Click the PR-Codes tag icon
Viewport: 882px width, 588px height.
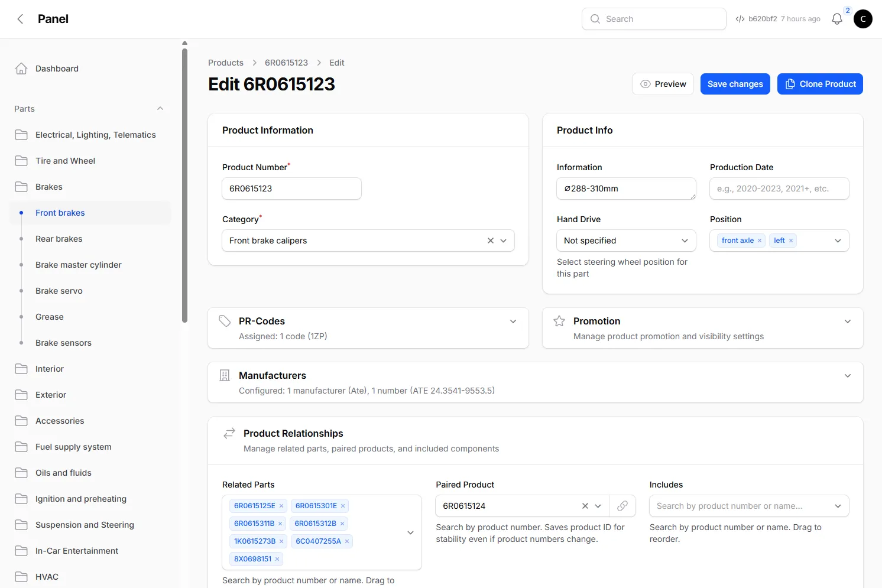[225, 321]
